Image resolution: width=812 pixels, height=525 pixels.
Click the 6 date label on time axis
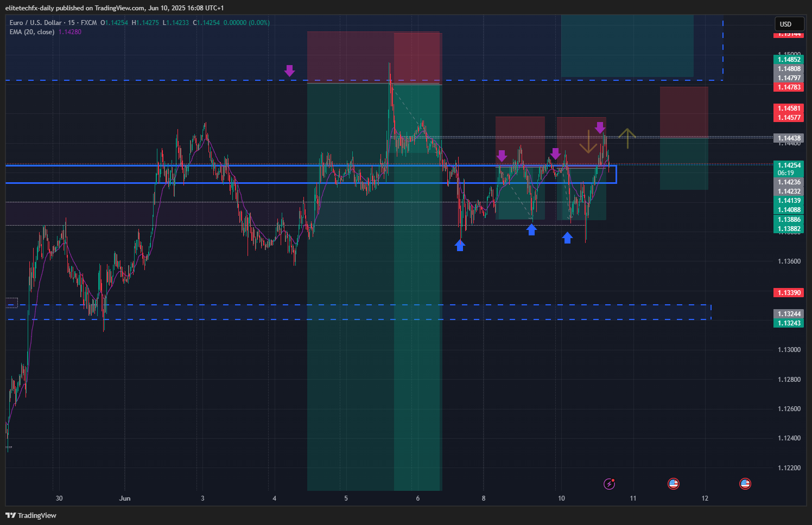click(417, 498)
